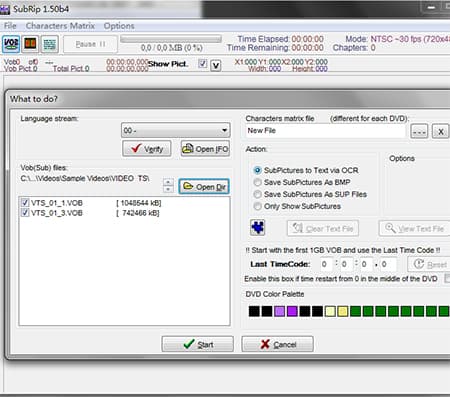The width and height of the screenshot is (450, 407).
Task: Open the Characters Matrix menu
Action: click(x=60, y=26)
